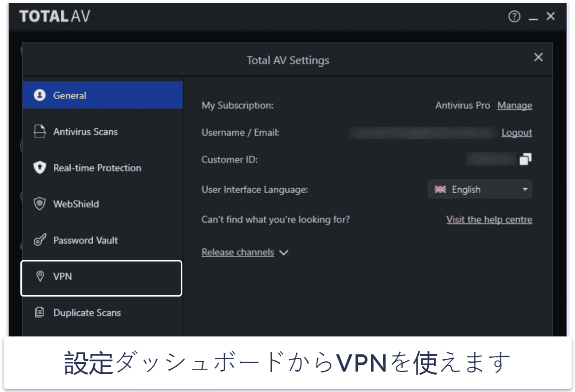Close the TotalAV main window
Image resolution: width=575 pixels, height=392 pixels.
(x=551, y=16)
